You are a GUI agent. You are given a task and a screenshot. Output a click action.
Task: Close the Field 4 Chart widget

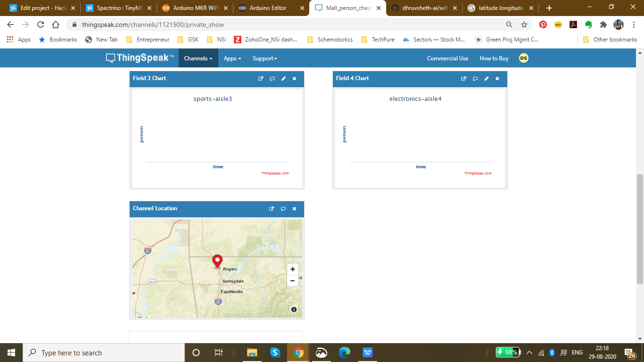point(497,79)
